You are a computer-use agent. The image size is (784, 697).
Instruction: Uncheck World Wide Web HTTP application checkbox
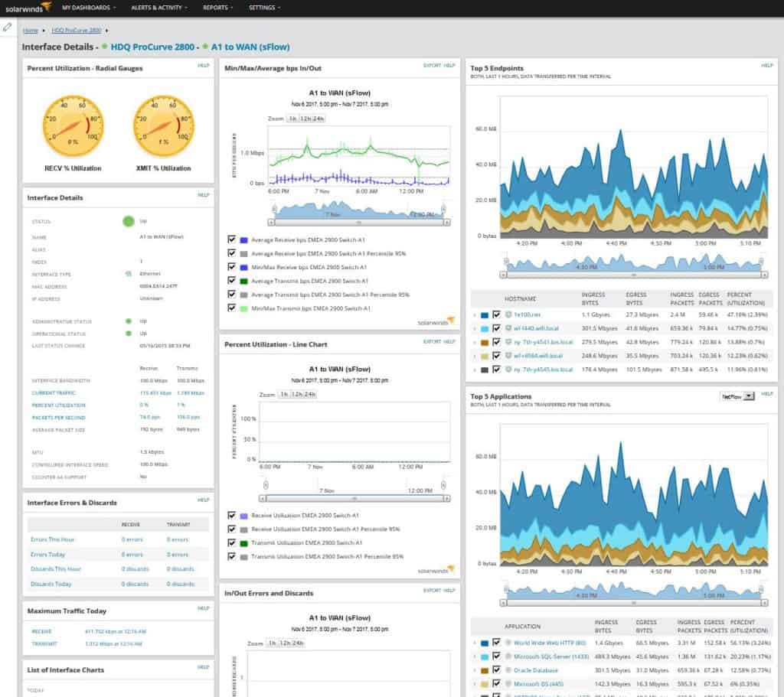click(496, 643)
